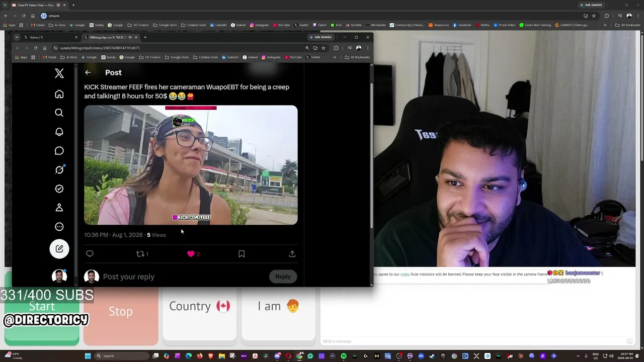Screen dimensions: 644x362
Task: Open X search magnifier in sidebar
Action: coord(59,113)
